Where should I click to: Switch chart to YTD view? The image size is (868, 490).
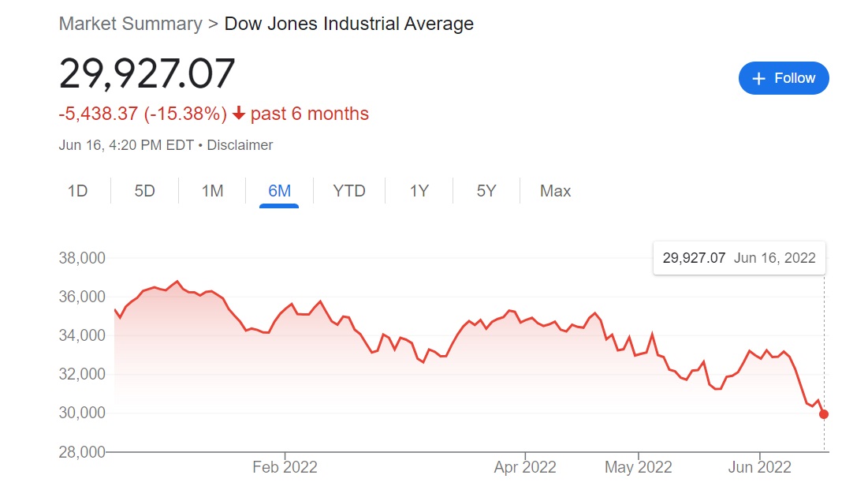click(349, 191)
